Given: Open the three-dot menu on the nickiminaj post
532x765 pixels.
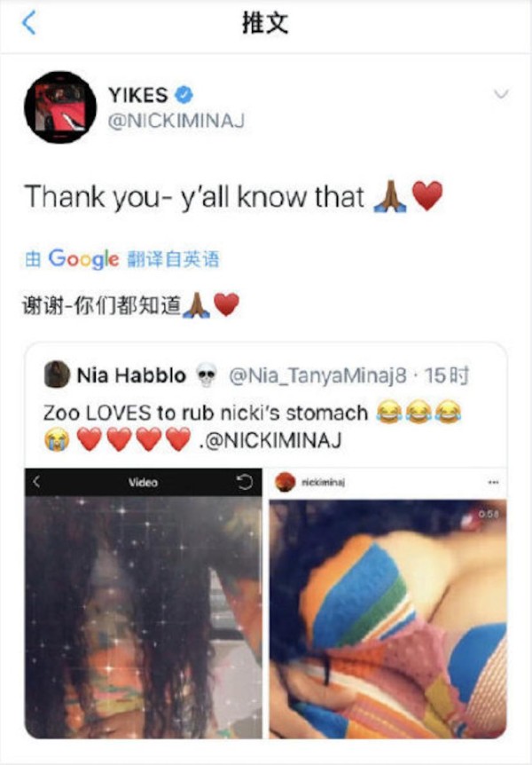Looking at the screenshot, I should click(x=493, y=482).
